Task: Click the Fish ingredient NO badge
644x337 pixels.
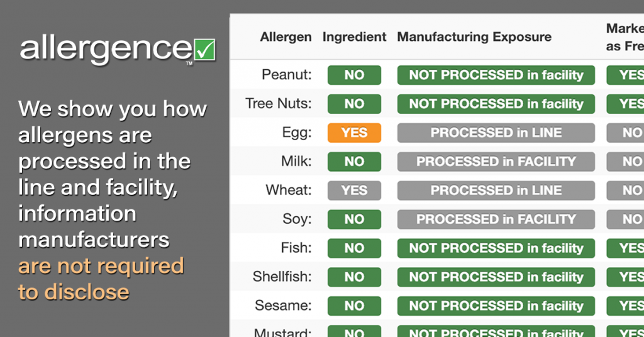Action: [354, 248]
